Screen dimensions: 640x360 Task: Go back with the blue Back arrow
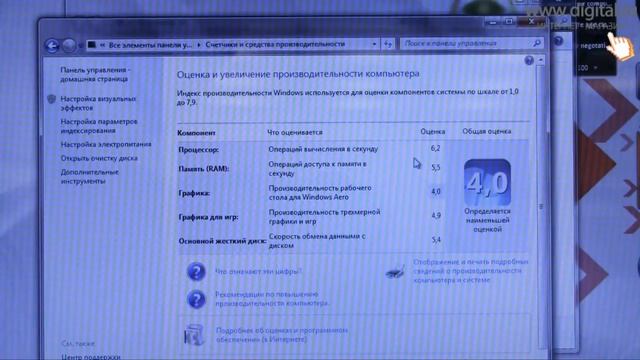52,45
